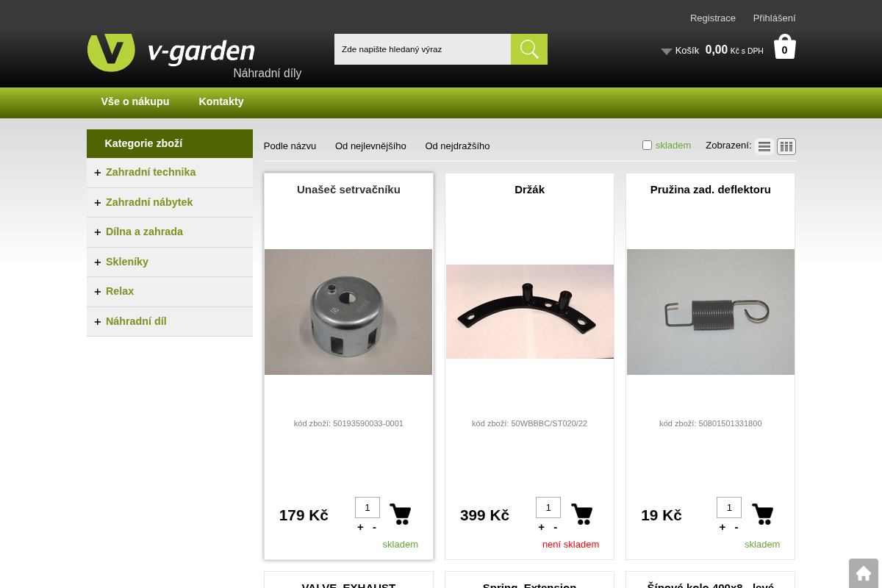Open Dílna a zahrada category link
The height and width of the screenshot is (588, 882).
tap(144, 232)
